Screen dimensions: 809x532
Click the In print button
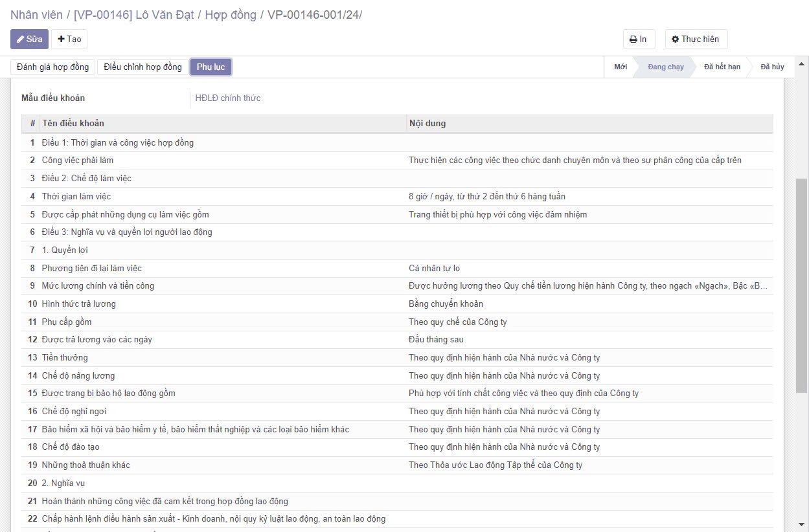(639, 39)
